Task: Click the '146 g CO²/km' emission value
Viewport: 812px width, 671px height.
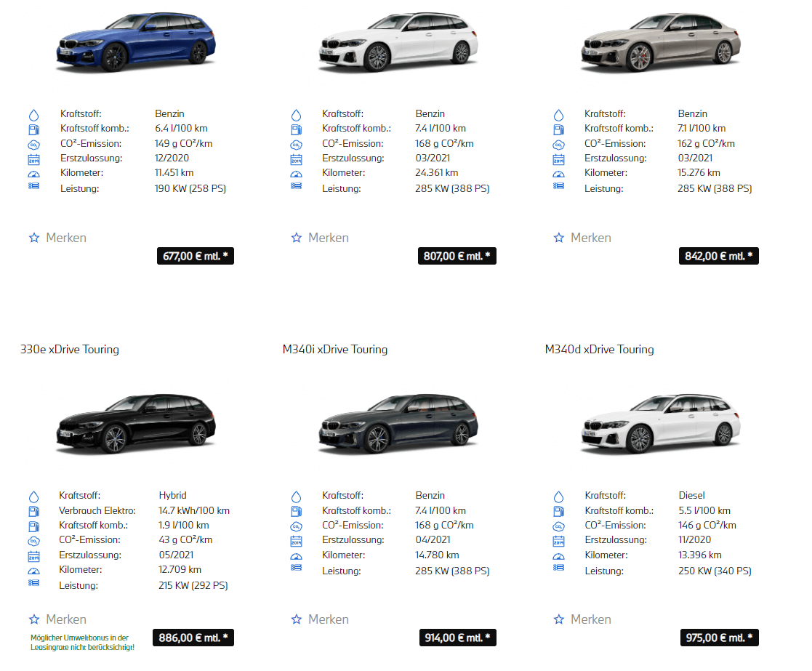Action: [x=707, y=525]
